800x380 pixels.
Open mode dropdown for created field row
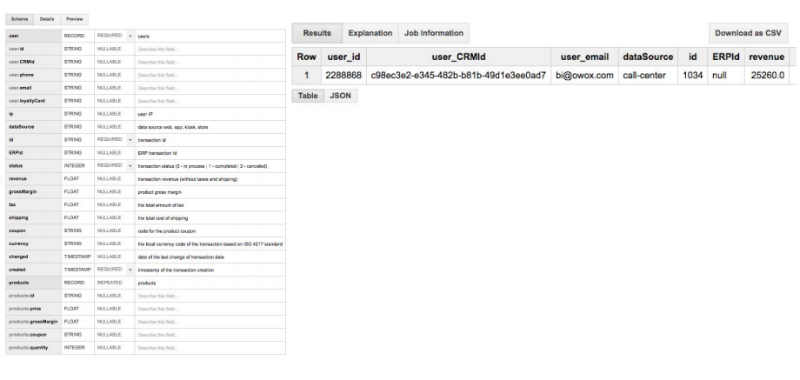tap(130, 270)
